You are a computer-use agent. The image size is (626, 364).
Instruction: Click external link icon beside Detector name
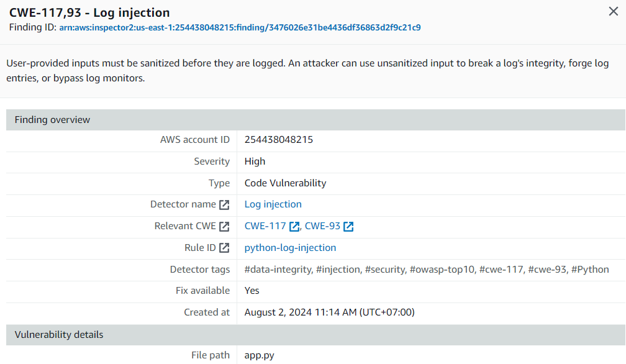tap(224, 205)
